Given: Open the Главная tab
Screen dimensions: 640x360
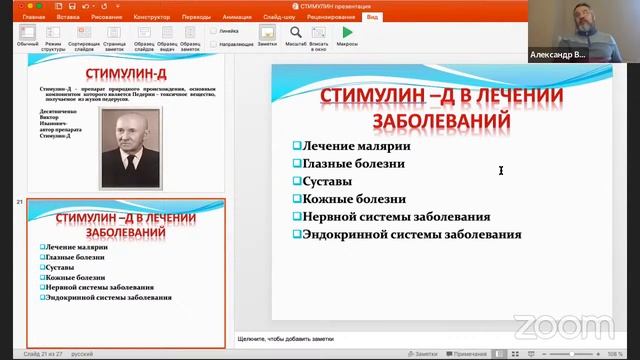Looking at the screenshot, I should click(x=33, y=17).
